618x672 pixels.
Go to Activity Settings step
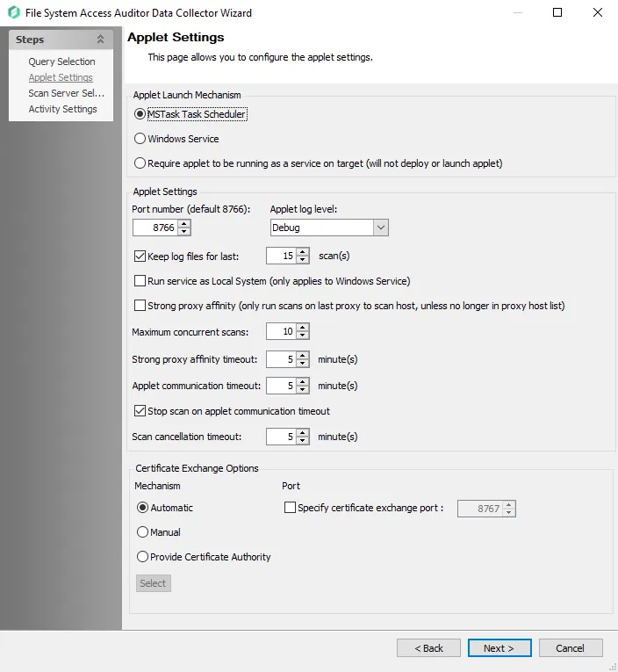tap(62, 109)
